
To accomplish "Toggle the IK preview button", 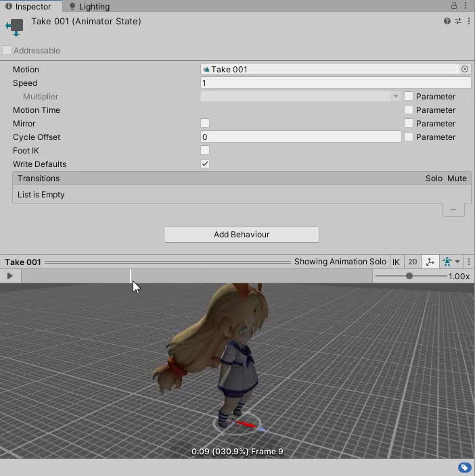I will 396,262.
